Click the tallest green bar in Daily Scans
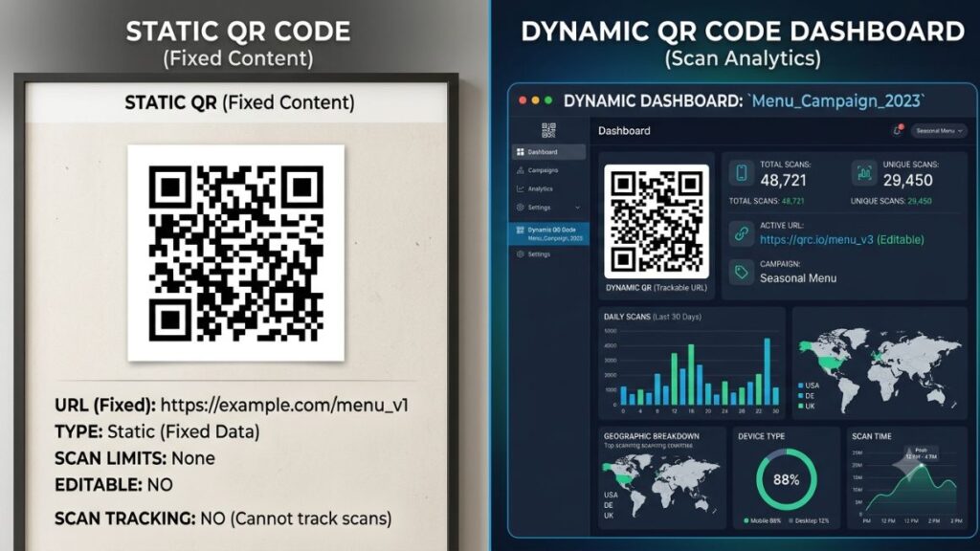This screenshot has height=551, width=980. (x=691, y=374)
